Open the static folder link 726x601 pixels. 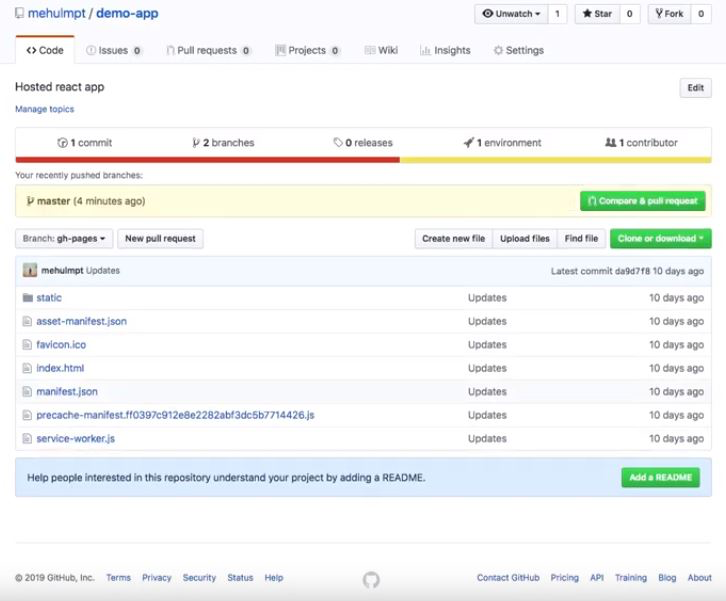(49, 298)
